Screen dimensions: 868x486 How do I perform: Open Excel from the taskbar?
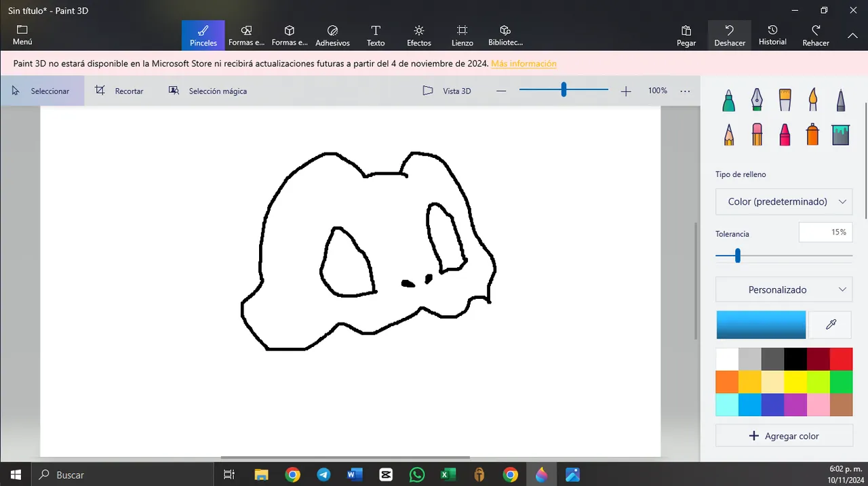coord(448,474)
